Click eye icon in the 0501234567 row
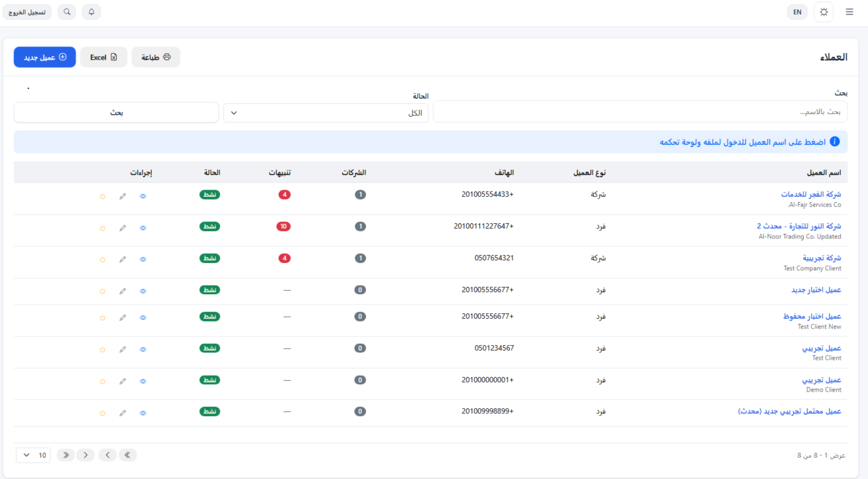868x479 pixels. [143, 350]
